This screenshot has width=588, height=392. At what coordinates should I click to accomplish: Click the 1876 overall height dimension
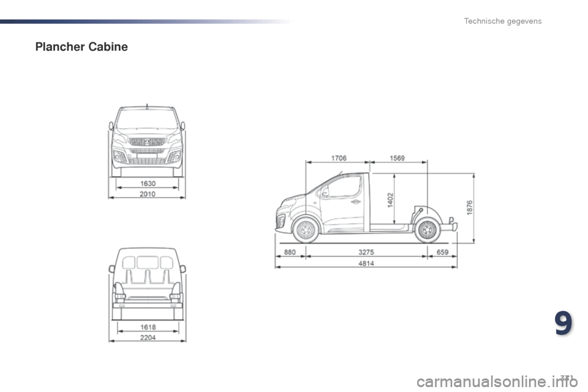[x=470, y=208]
